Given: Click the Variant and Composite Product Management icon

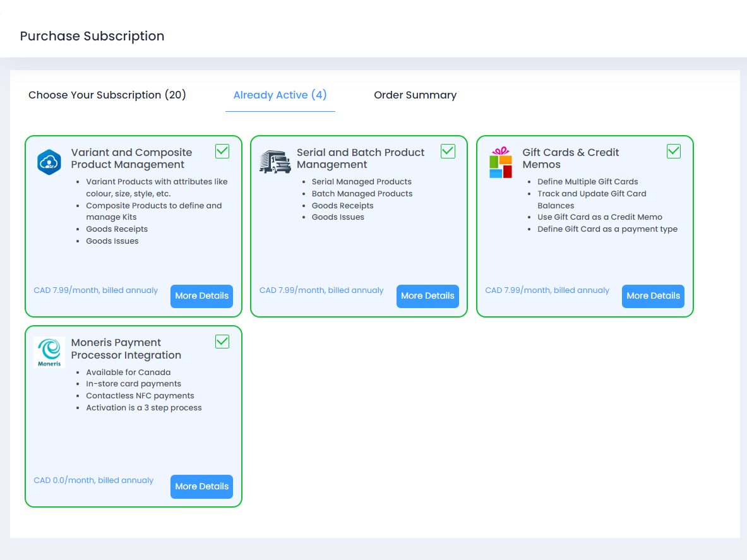Looking at the screenshot, I should point(49,162).
